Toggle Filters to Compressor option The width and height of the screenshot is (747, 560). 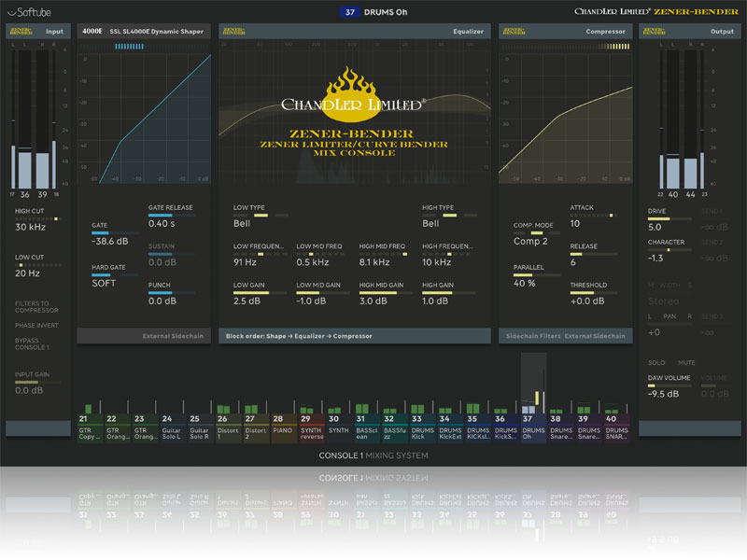pos(36,307)
